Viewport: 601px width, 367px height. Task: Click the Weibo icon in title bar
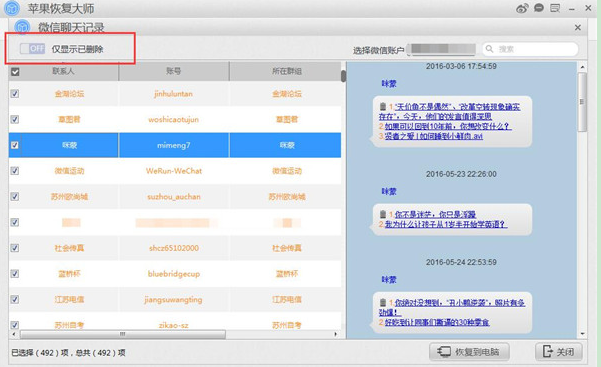[522, 8]
